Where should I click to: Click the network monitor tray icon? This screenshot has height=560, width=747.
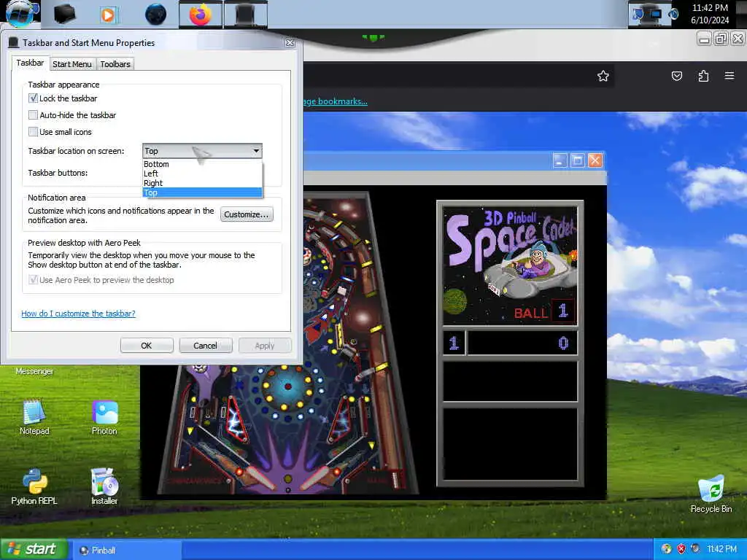[655, 15]
